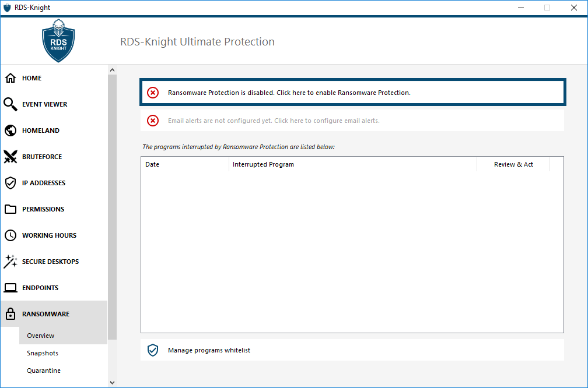Click the Permissions folder icon
588x388 pixels.
(x=10, y=209)
